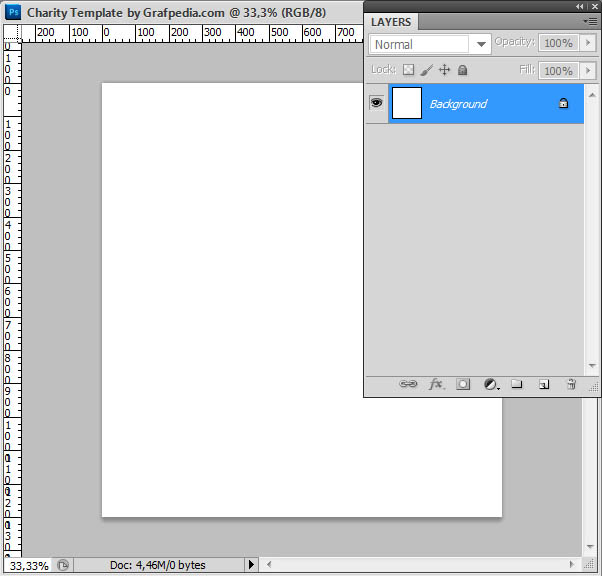The image size is (602, 576).
Task: Click horizontal scrollbar left arrow
Action: click(x=269, y=564)
